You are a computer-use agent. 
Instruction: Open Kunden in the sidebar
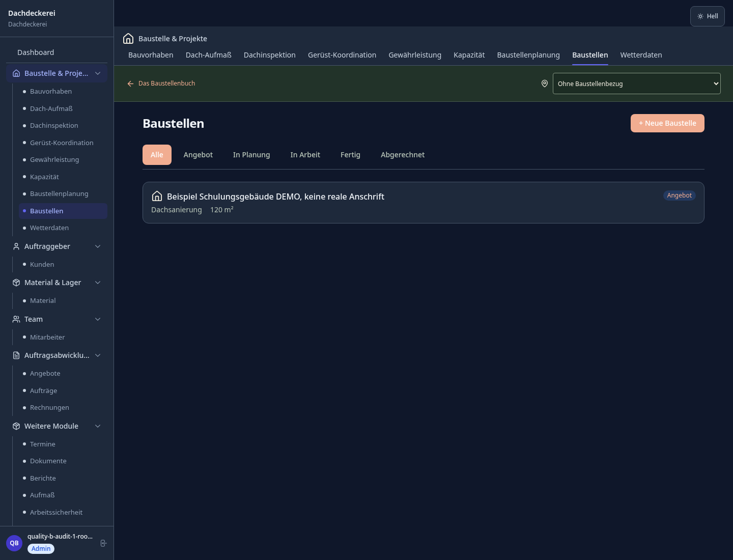tap(63, 264)
